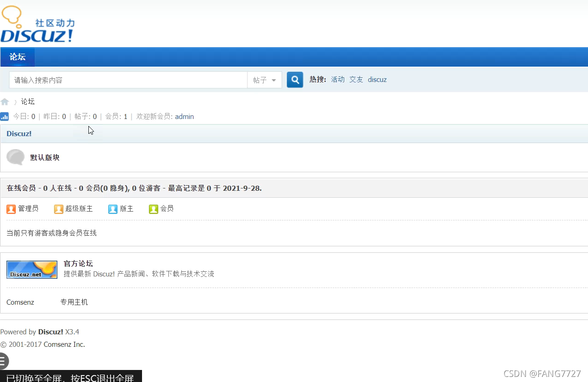Click the blue statistics bar-chart icon

click(5, 117)
